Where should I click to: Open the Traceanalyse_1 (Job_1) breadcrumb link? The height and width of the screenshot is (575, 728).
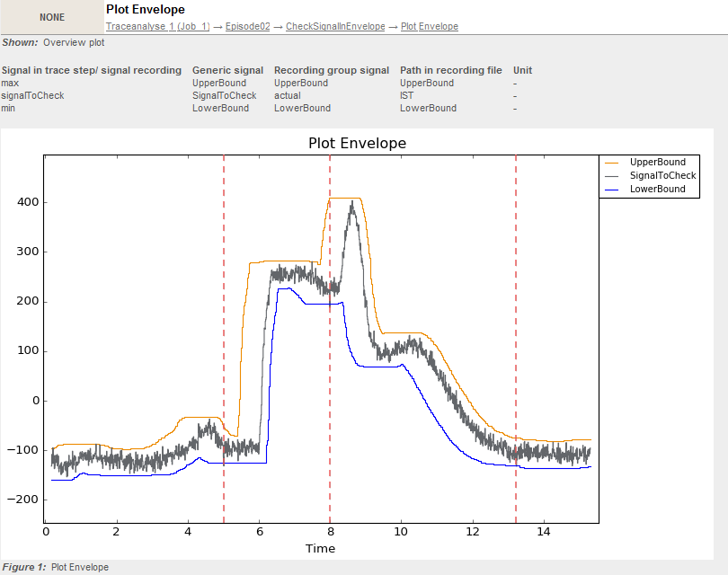[158, 26]
